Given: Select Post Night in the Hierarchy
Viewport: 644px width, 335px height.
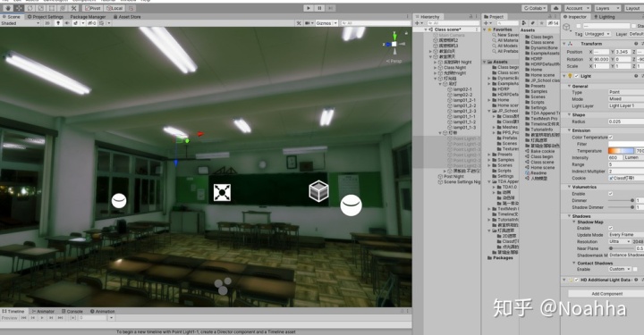Looking at the screenshot, I should pos(453,176).
